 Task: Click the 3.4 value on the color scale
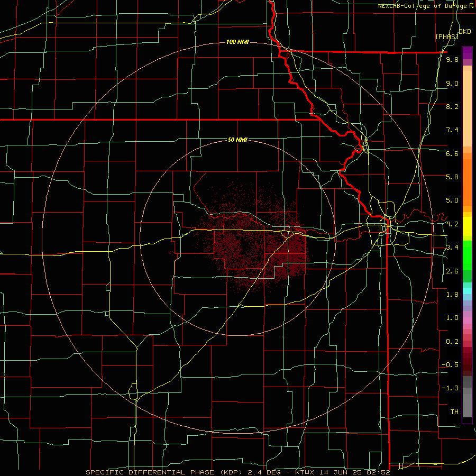(x=452, y=248)
